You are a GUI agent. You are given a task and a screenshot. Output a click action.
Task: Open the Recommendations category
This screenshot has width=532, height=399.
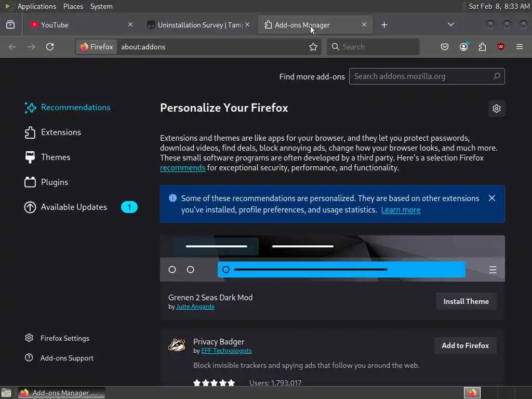(x=67, y=108)
